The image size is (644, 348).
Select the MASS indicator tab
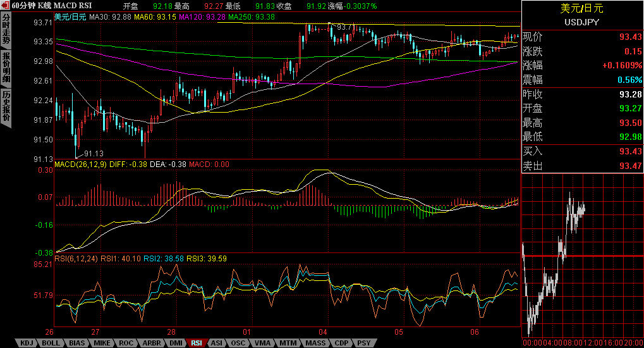pyautogui.click(x=315, y=343)
